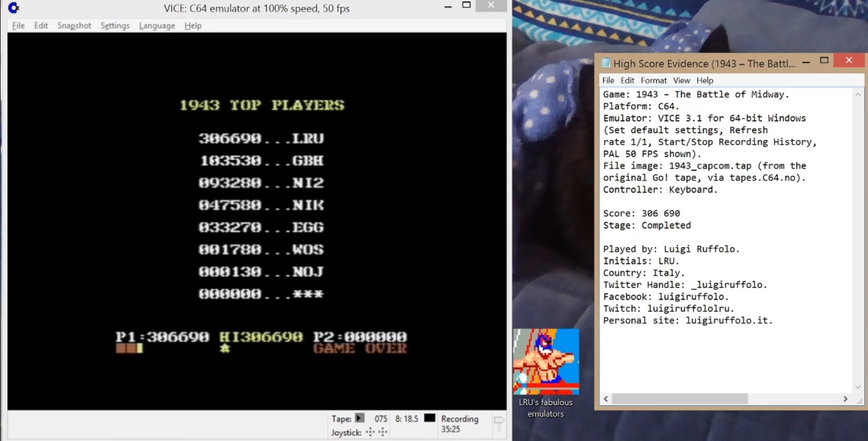Click the HI306690 high score display
The height and width of the screenshot is (441, 868).
261,337
